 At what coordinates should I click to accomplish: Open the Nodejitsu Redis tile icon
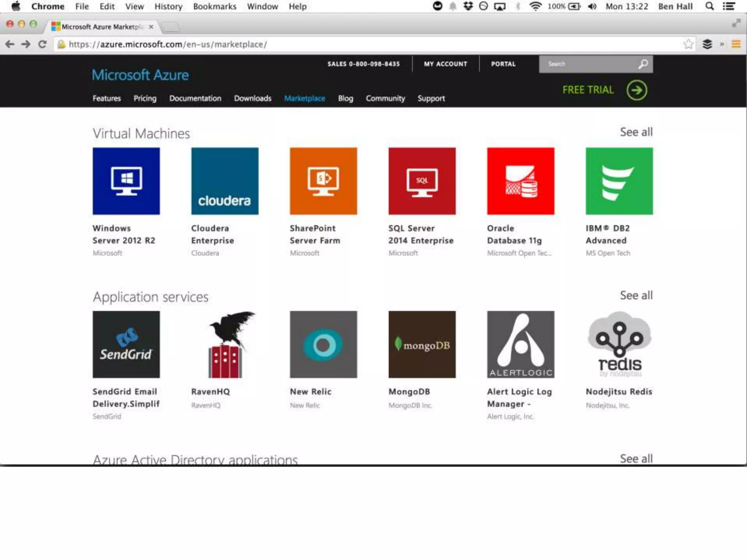click(619, 344)
